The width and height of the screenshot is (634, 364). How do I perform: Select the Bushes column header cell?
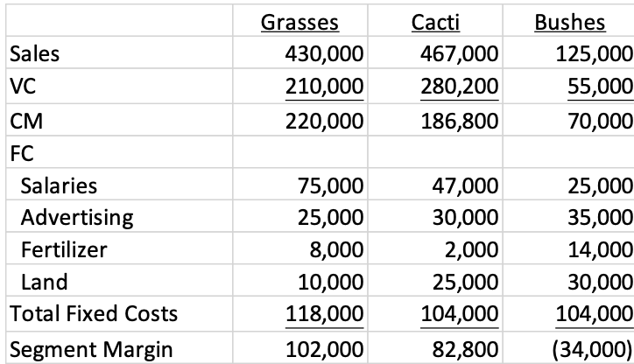[x=568, y=21]
